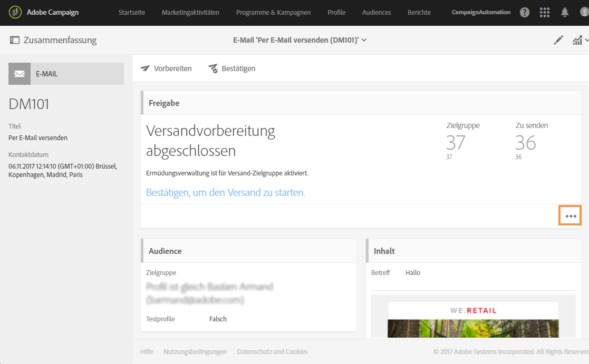The image size is (589, 364).
Task: Select the Audiences menu item
Action: 377,12
